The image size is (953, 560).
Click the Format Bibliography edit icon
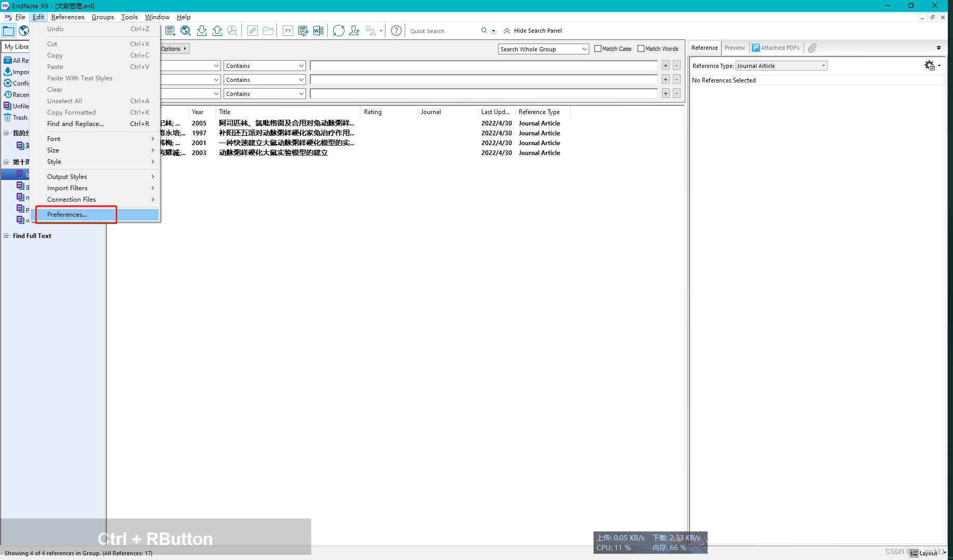click(303, 31)
